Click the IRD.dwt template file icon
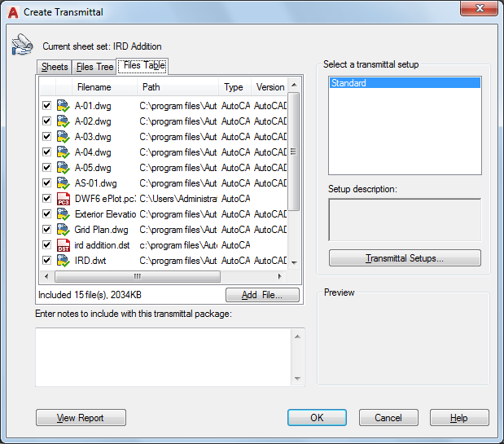 point(63,261)
